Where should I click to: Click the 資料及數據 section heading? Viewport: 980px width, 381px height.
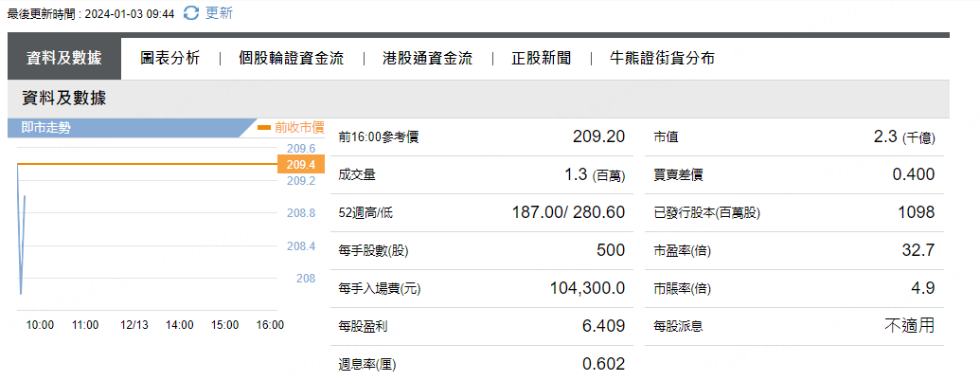tap(64, 99)
